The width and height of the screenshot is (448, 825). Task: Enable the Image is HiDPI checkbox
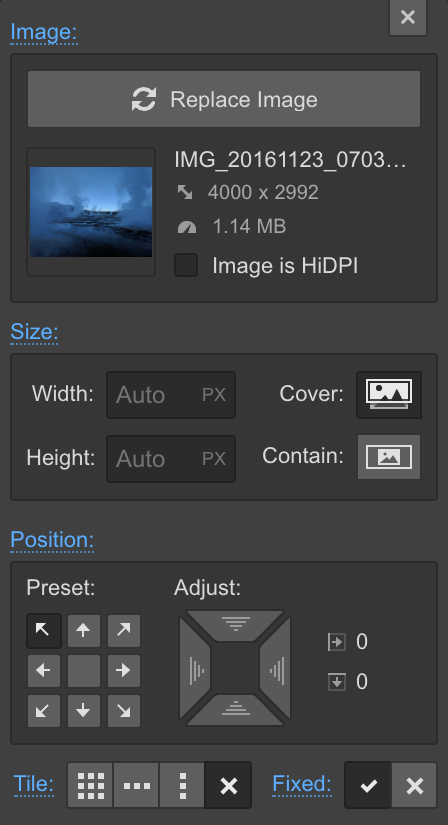tap(186, 265)
